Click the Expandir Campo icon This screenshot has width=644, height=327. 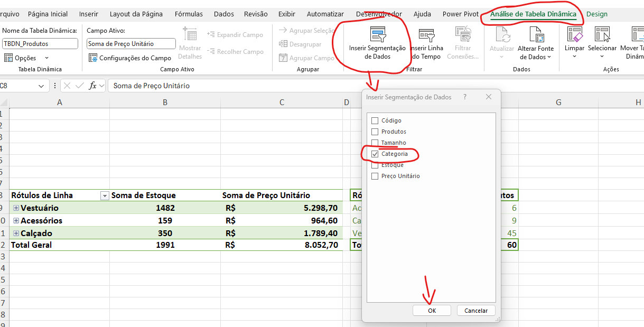coord(212,35)
